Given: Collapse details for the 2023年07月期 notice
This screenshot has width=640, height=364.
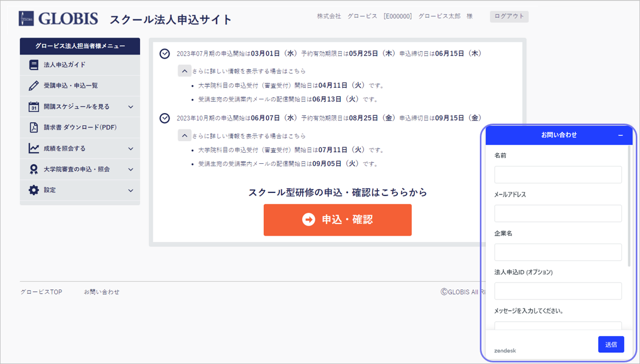Looking at the screenshot, I should pos(184,71).
